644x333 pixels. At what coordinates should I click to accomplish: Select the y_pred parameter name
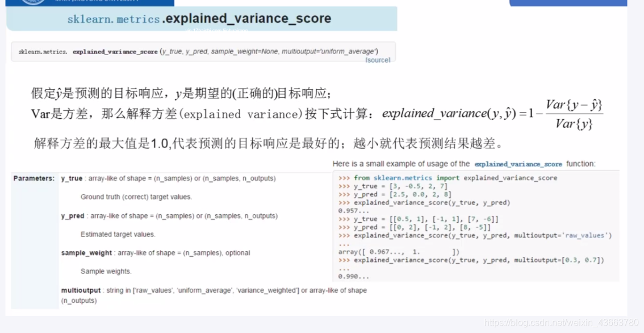73,216
